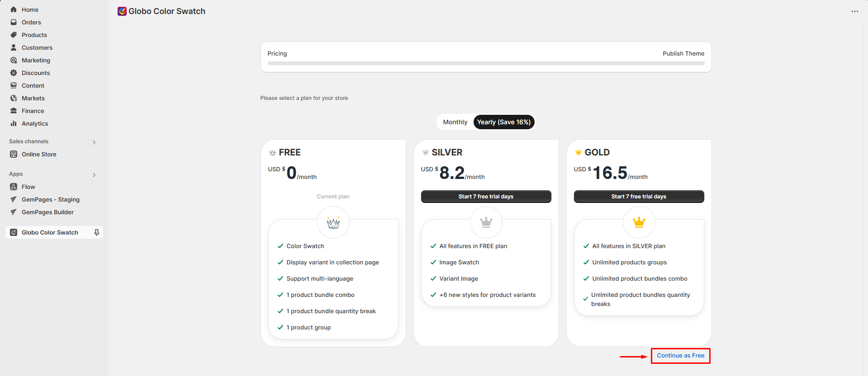Viewport: 868px width, 376px height.
Task: Click the Home icon in sidebar
Action: 14,9
